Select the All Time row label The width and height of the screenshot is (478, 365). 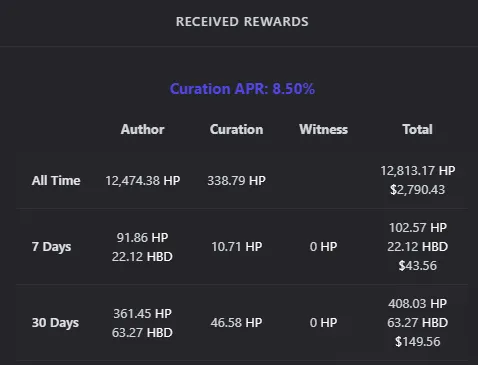pyautogui.click(x=56, y=180)
